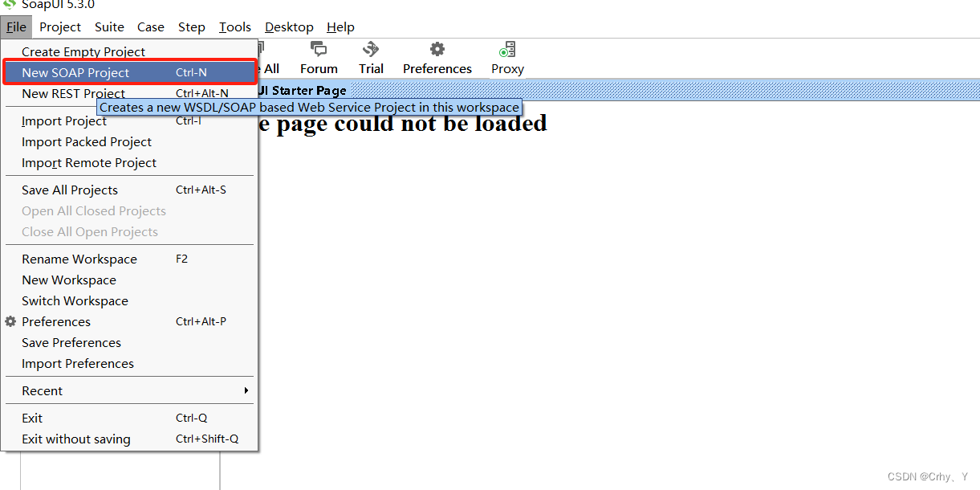Open the Tools menu
The width and height of the screenshot is (980, 490).
click(x=235, y=27)
